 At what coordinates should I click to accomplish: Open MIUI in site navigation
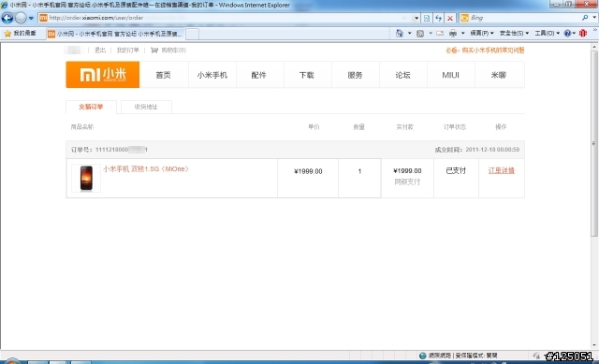tap(451, 75)
